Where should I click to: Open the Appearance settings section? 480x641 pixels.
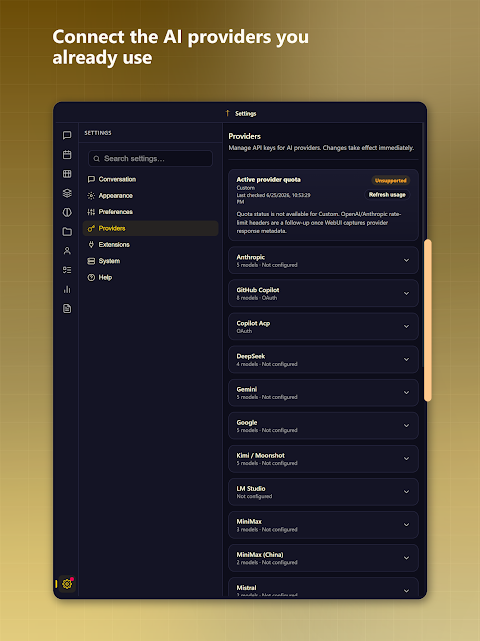tap(150, 195)
